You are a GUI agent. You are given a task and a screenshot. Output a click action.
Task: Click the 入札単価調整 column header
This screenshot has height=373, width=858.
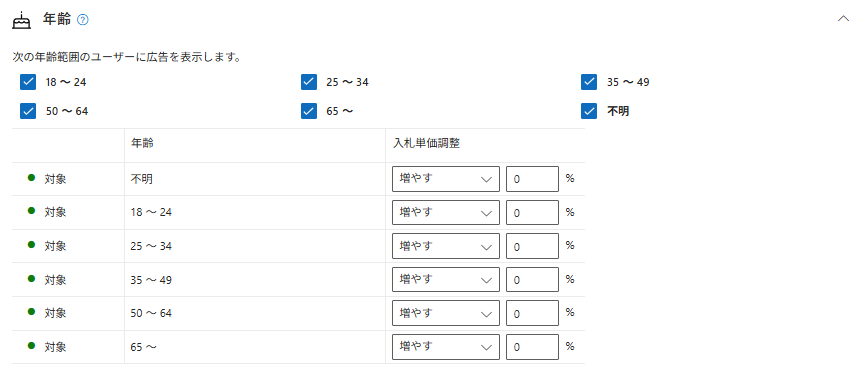[x=426, y=144]
